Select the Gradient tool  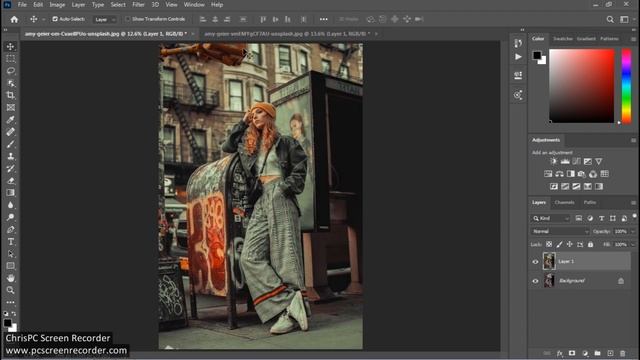11,193
